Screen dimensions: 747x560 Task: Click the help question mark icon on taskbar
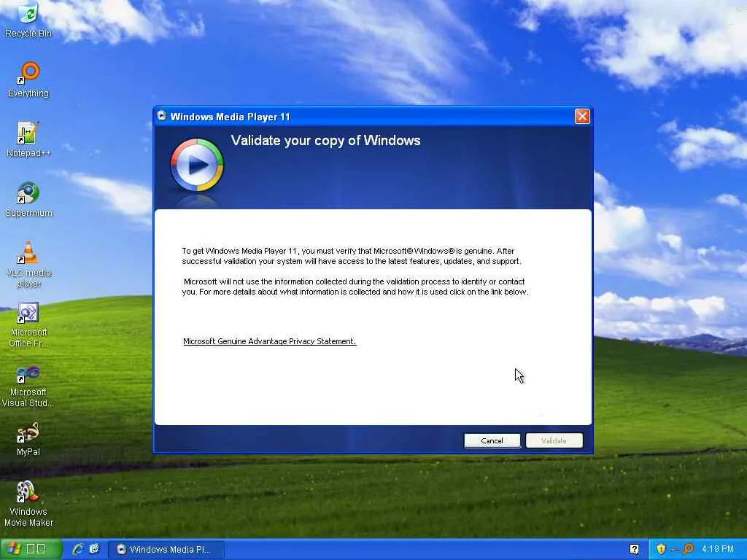click(x=634, y=549)
